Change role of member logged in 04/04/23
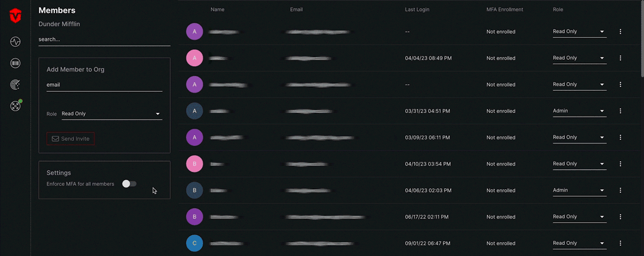This screenshot has width=644, height=256. coord(579,58)
